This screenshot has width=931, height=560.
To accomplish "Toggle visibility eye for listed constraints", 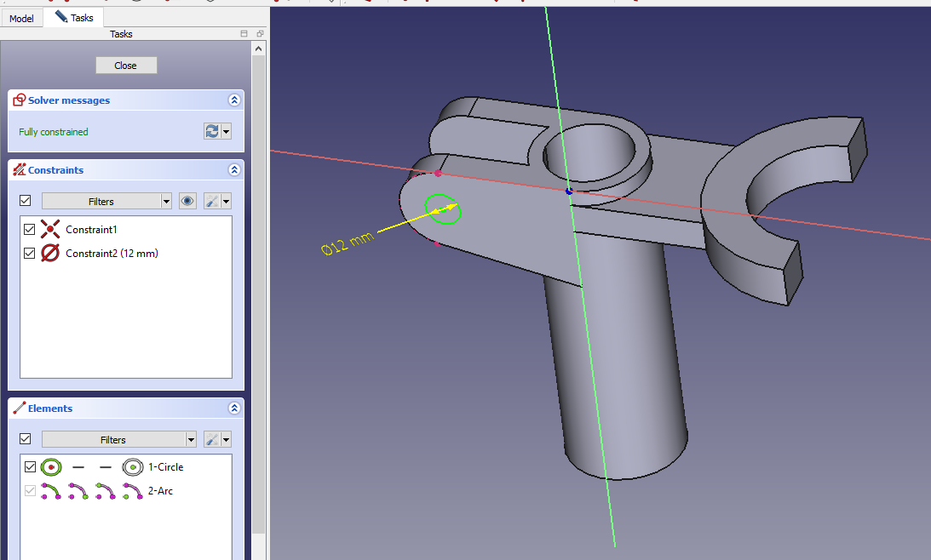I will 188,202.
